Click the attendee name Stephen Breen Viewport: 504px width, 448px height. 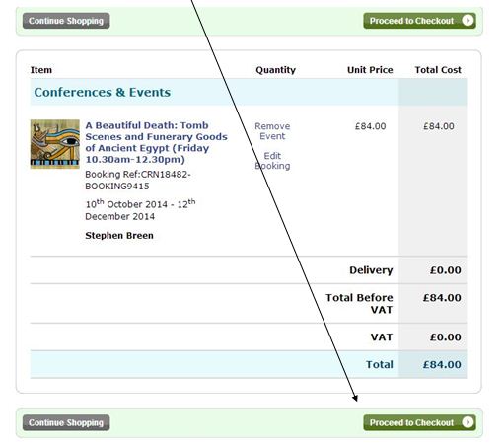(x=119, y=236)
